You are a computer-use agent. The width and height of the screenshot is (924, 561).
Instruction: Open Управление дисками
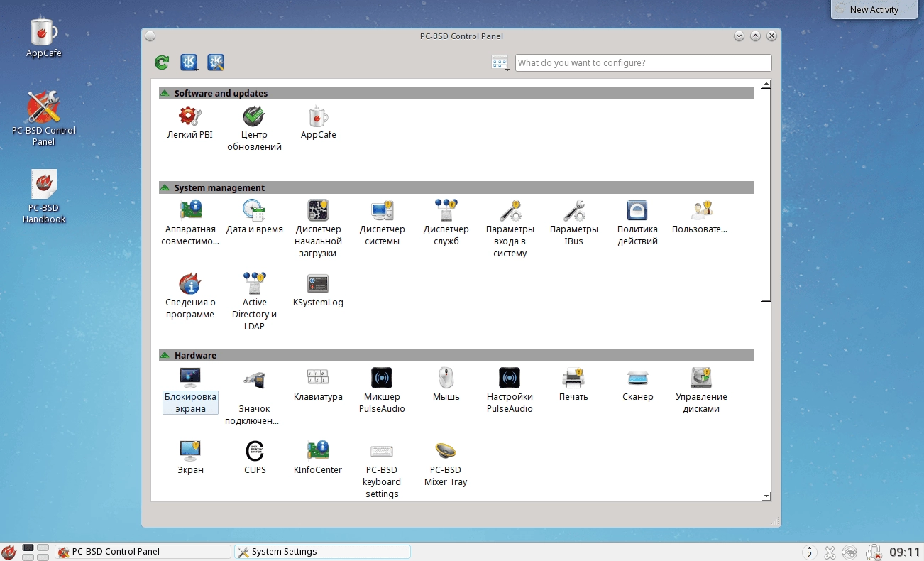700,391
